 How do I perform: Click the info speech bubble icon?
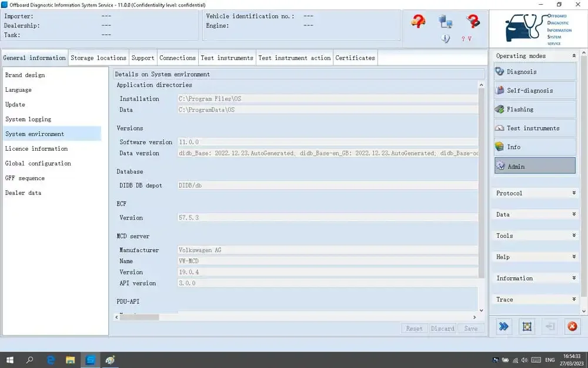(445, 39)
